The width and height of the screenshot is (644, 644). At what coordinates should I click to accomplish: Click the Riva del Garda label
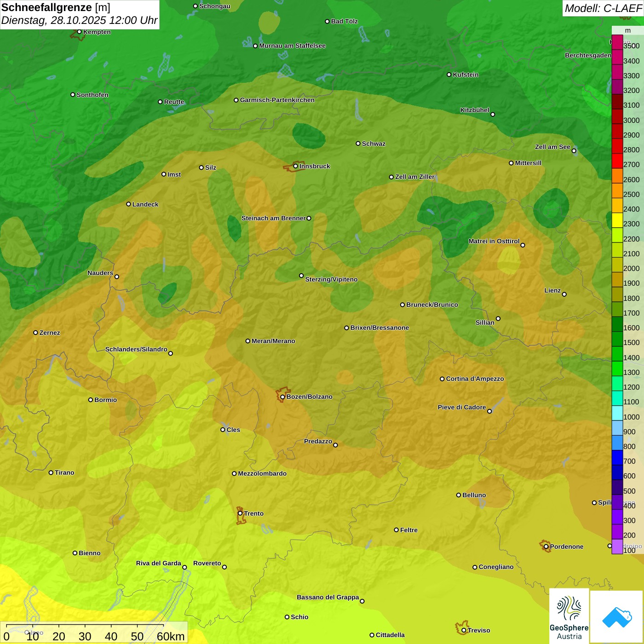click(x=159, y=563)
